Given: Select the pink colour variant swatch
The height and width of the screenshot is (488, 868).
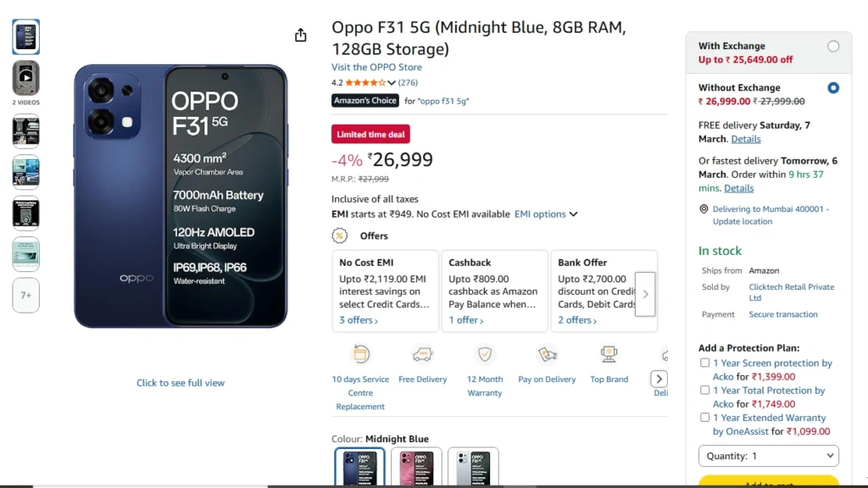Looking at the screenshot, I should [x=417, y=468].
